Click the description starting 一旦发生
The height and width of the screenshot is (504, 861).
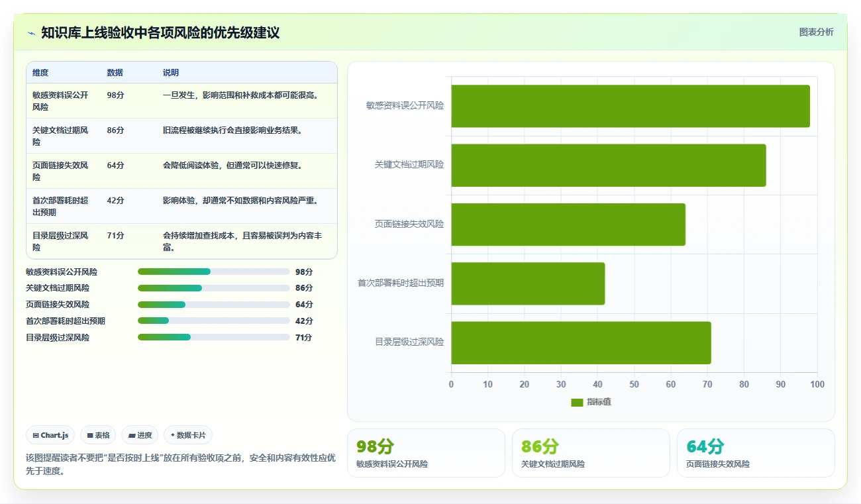coord(242,95)
